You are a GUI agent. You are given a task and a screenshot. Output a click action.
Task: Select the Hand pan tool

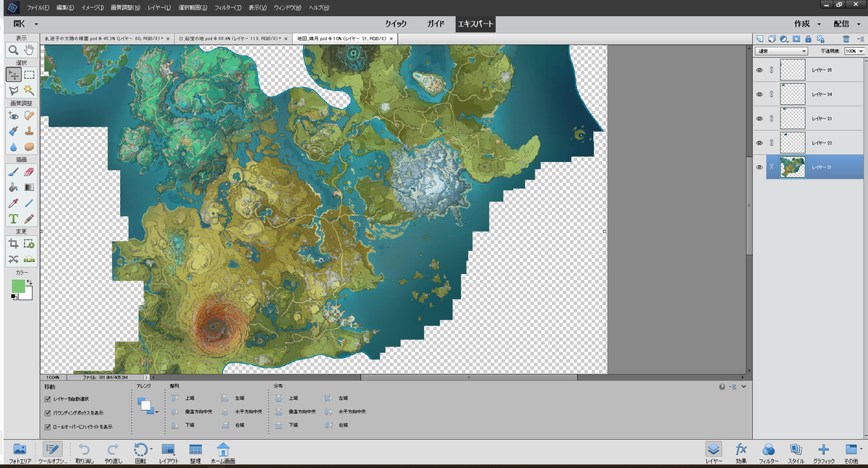pos(30,50)
